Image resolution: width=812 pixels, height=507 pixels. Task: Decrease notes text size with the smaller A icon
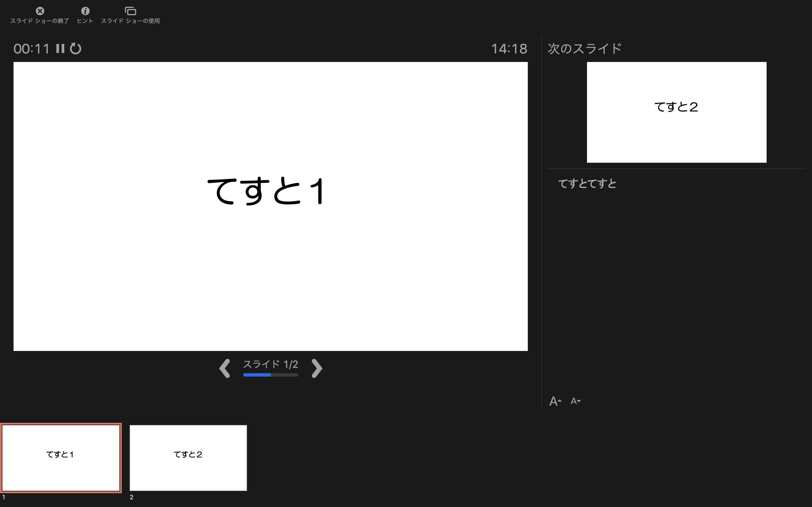coord(575,401)
